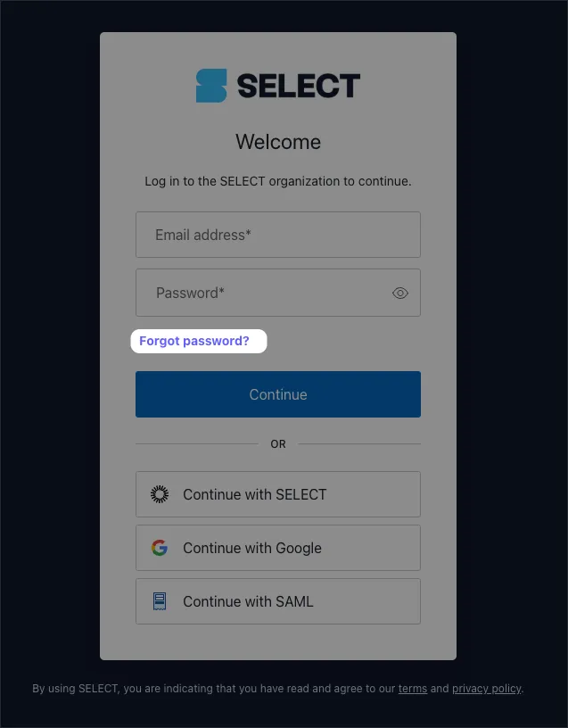
Task: Click the OR divider label
Action: tap(278, 444)
